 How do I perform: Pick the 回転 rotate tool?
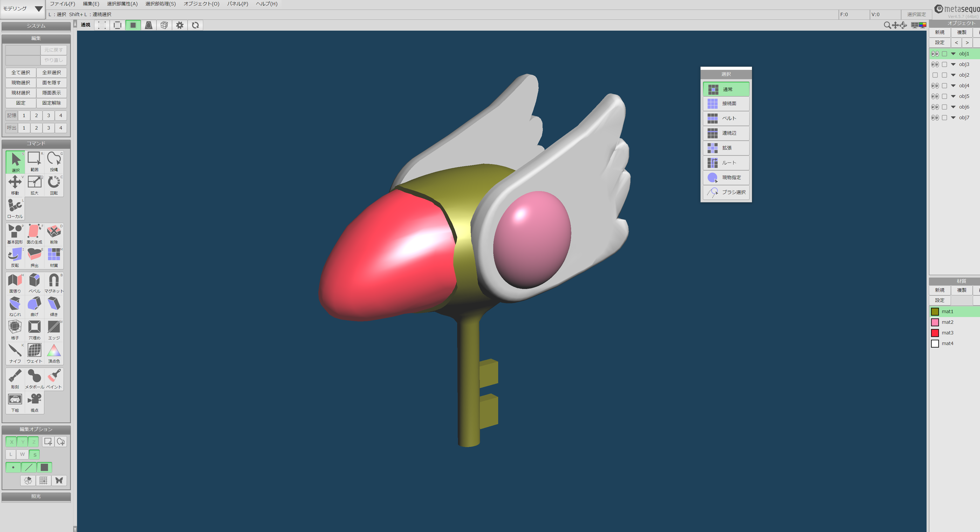pyautogui.click(x=54, y=185)
